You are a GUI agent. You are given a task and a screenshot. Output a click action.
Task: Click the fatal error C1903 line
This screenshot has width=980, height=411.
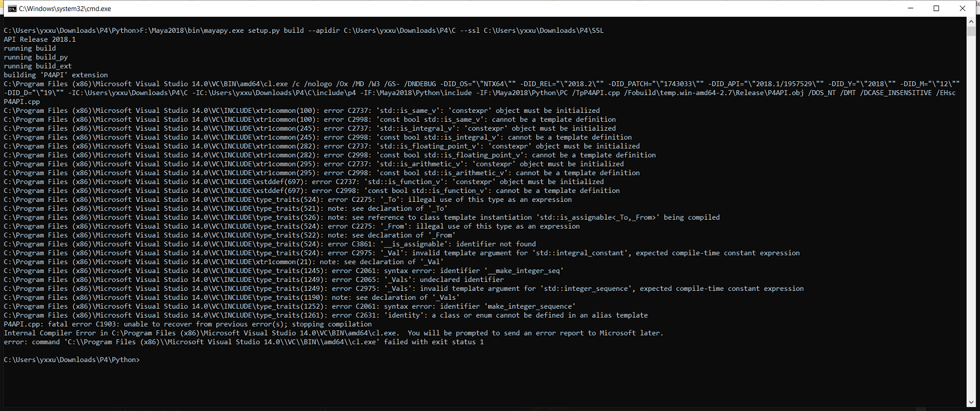click(x=188, y=324)
